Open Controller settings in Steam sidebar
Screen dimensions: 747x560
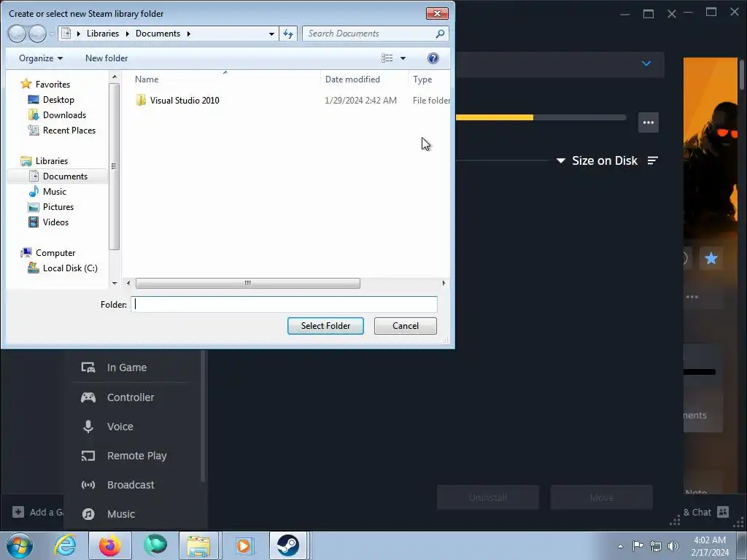130,397
